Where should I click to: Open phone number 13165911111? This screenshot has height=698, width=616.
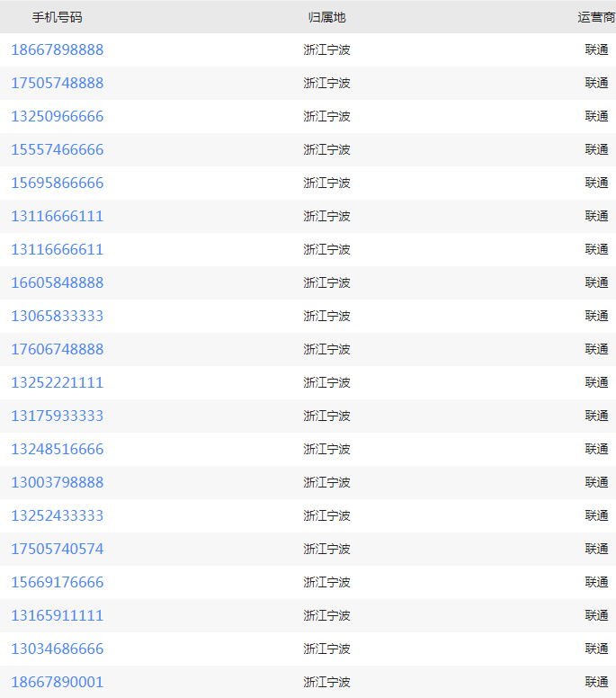click(57, 615)
